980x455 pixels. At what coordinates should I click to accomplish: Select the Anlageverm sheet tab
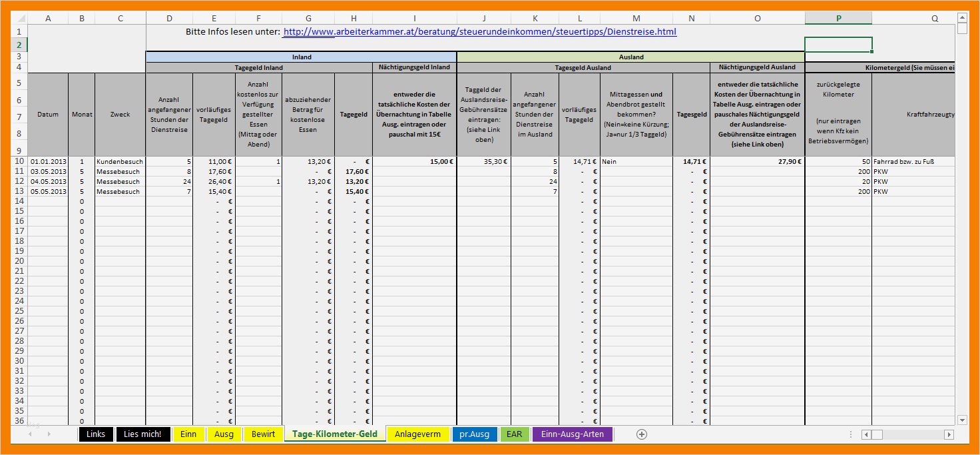tap(417, 434)
